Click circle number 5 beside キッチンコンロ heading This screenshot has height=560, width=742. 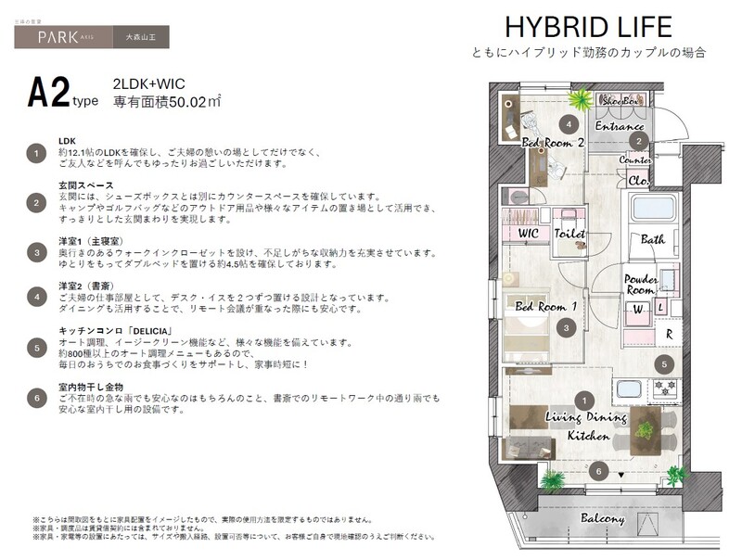pos(36,349)
